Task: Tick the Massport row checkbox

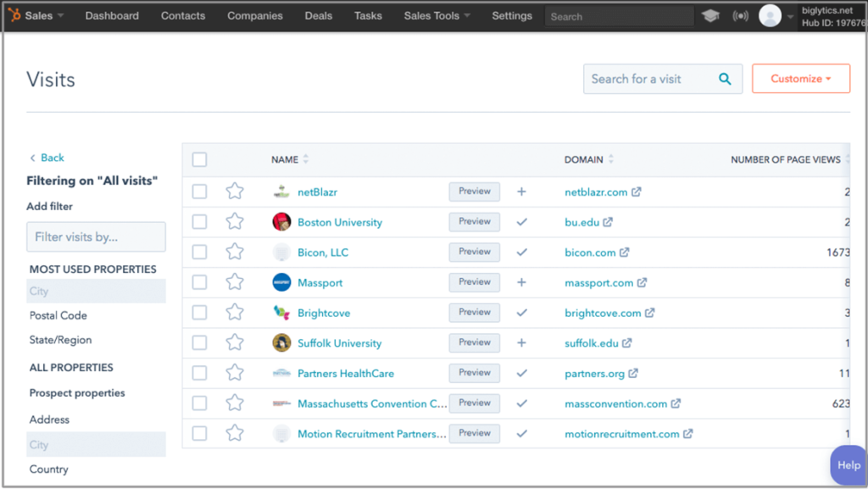Action: (199, 282)
